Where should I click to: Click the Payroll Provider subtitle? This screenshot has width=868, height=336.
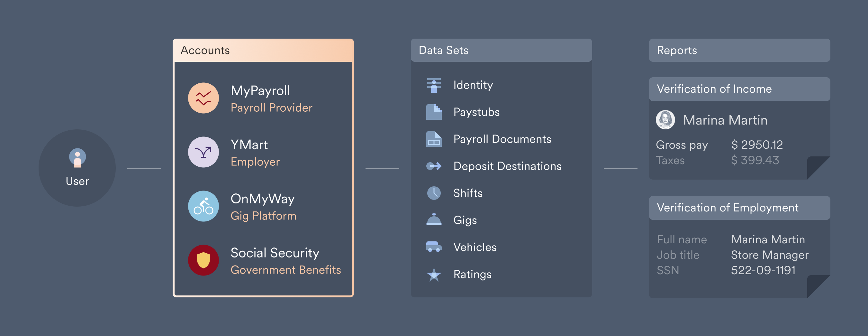coord(272,108)
